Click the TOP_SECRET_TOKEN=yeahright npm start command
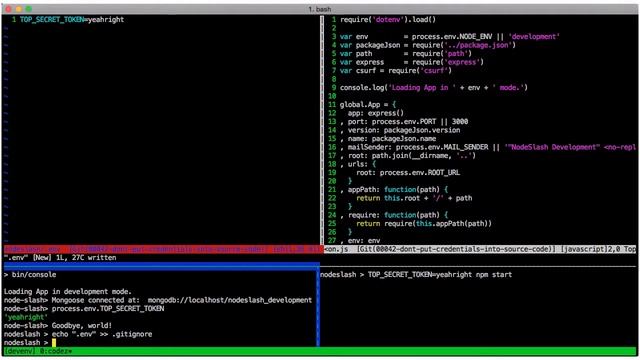This screenshot has height=360, width=640. click(x=440, y=275)
